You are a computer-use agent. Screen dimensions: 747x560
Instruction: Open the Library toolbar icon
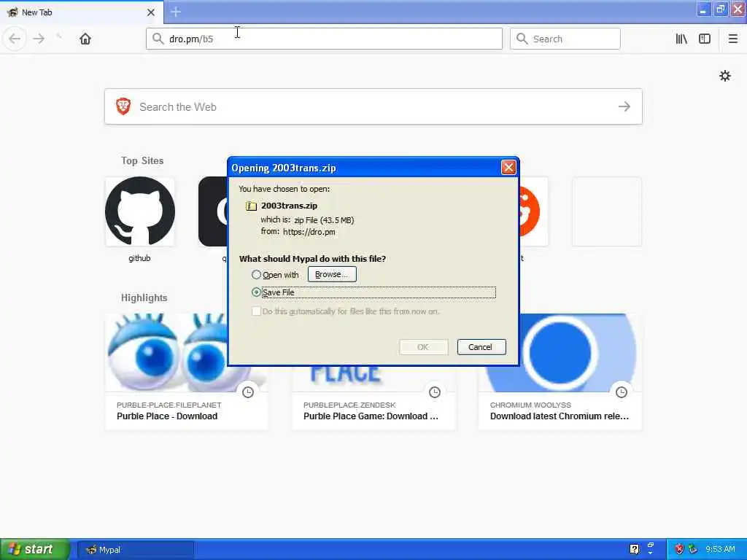click(x=681, y=39)
